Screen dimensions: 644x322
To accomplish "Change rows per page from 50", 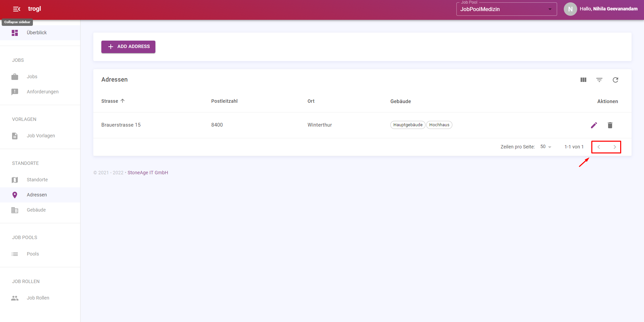I will point(546,147).
